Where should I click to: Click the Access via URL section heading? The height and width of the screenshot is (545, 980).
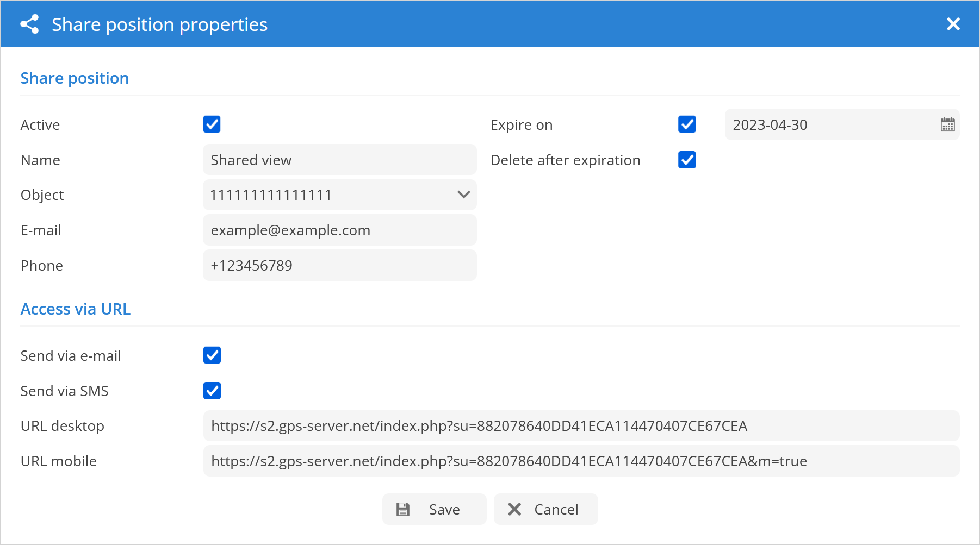click(x=76, y=309)
